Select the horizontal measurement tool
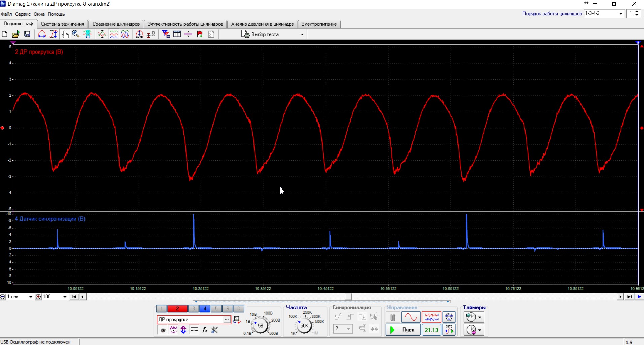 [x=42, y=34]
